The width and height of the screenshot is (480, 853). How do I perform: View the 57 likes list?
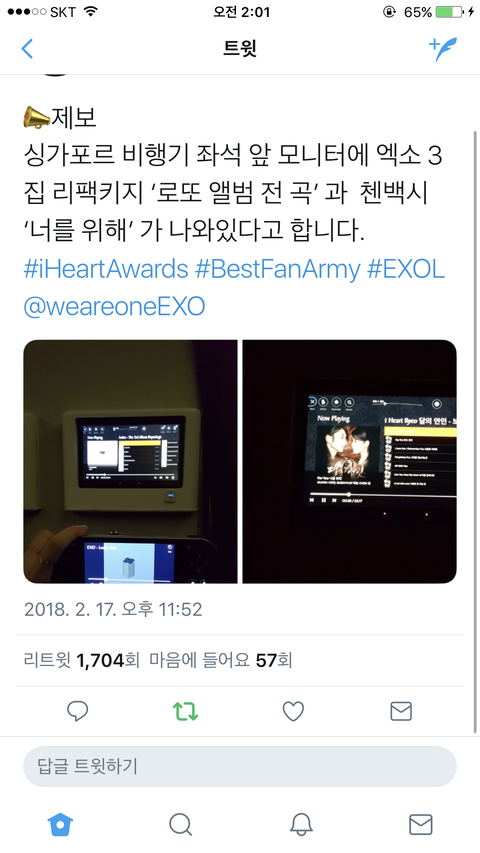click(x=221, y=660)
